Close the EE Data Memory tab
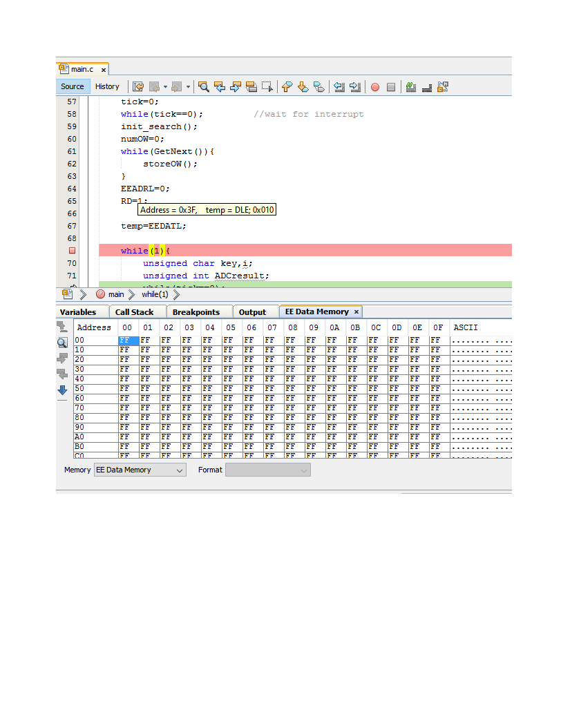Viewport: 561px width, 728px height. tap(356, 312)
